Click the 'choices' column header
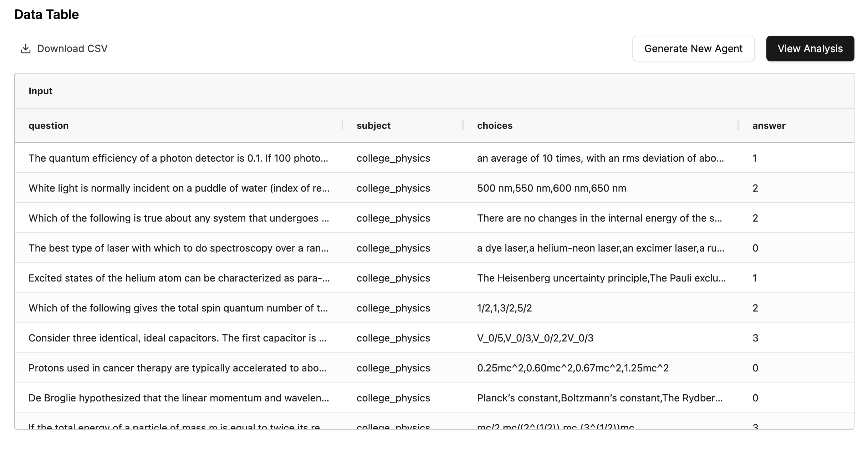Image resolution: width=868 pixels, height=466 pixels. (495, 126)
